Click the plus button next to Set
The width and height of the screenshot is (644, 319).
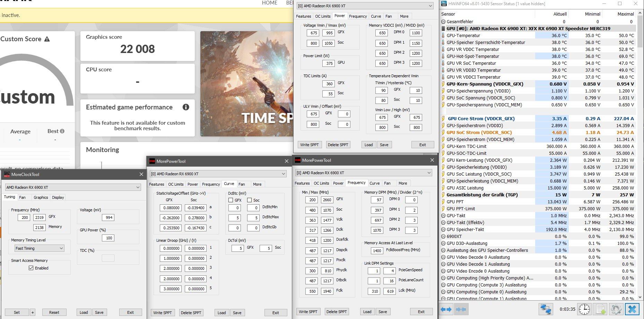33,312
